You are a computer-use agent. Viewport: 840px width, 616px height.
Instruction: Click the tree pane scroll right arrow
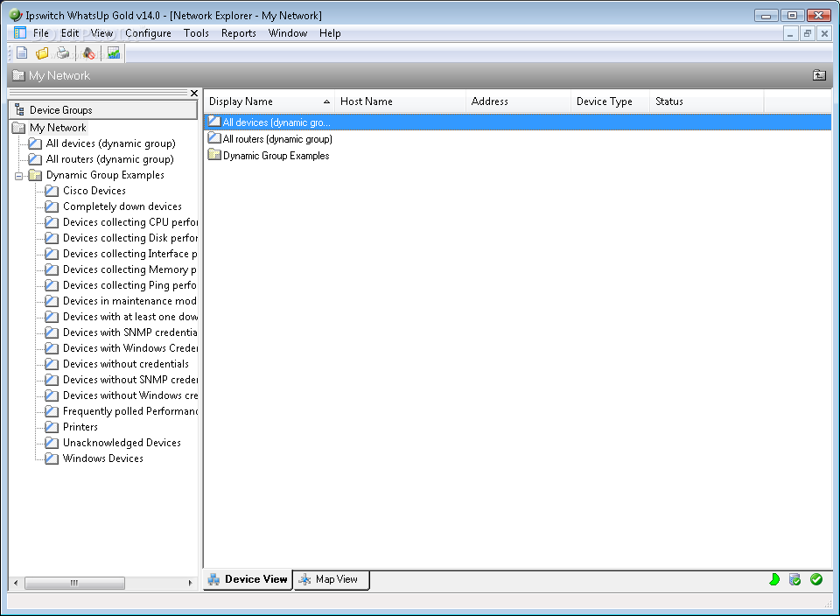pos(190,583)
